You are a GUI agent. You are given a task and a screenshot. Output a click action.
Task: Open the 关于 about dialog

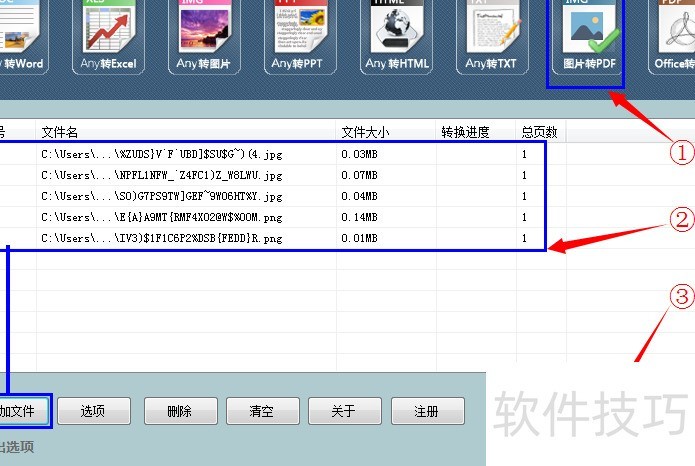[x=344, y=411]
